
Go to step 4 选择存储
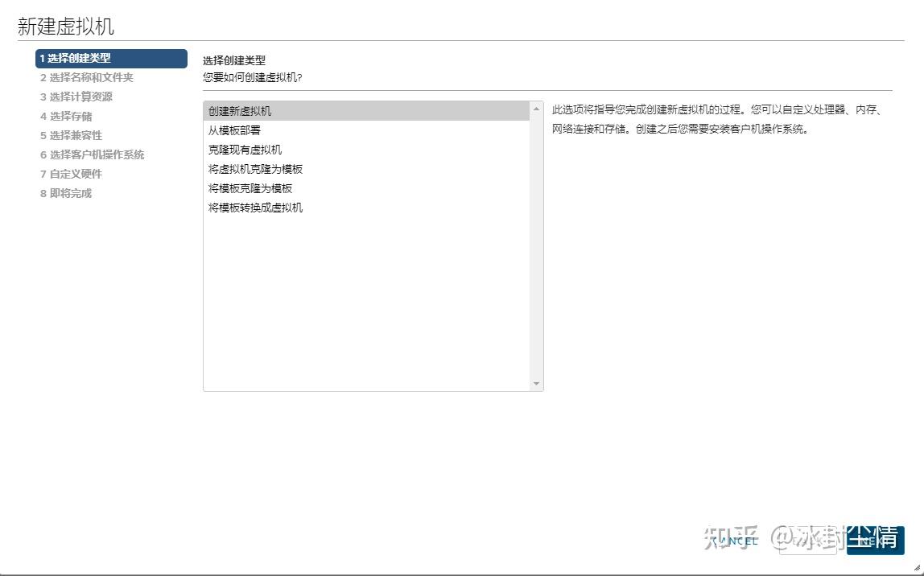coord(66,116)
